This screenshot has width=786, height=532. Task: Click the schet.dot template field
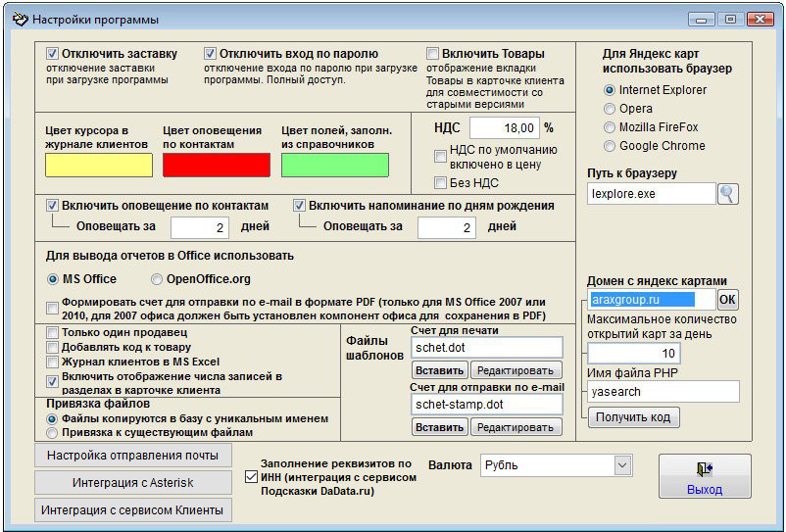click(x=487, y=348)
